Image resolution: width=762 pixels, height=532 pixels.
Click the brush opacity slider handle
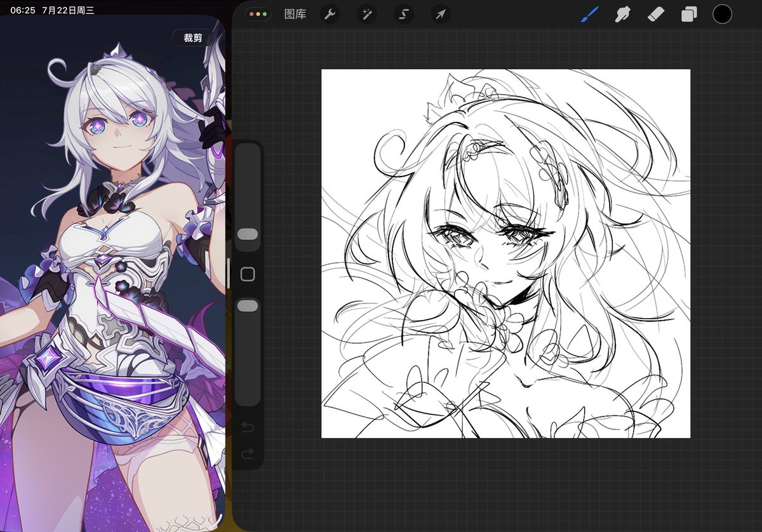click(x=248, y=306)
